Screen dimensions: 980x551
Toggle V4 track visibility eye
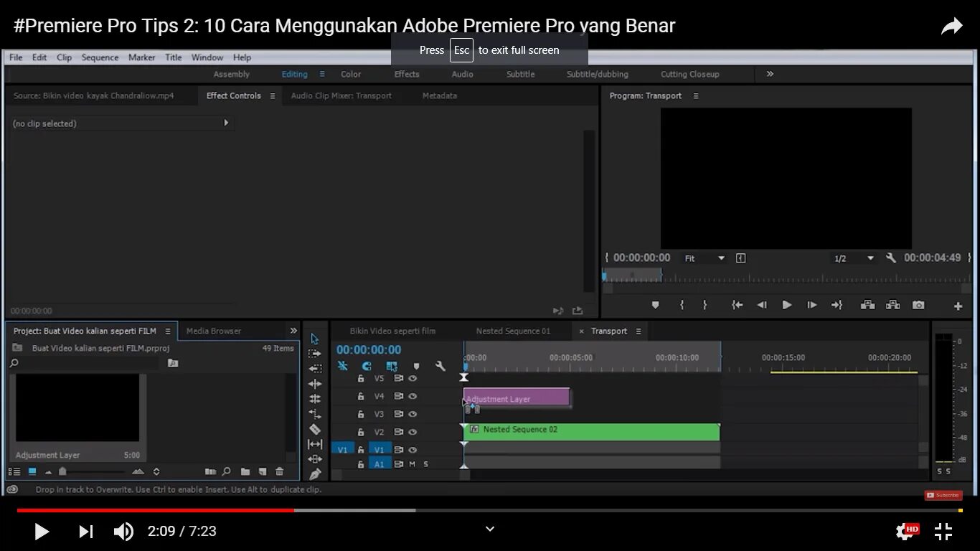(413, 396)
